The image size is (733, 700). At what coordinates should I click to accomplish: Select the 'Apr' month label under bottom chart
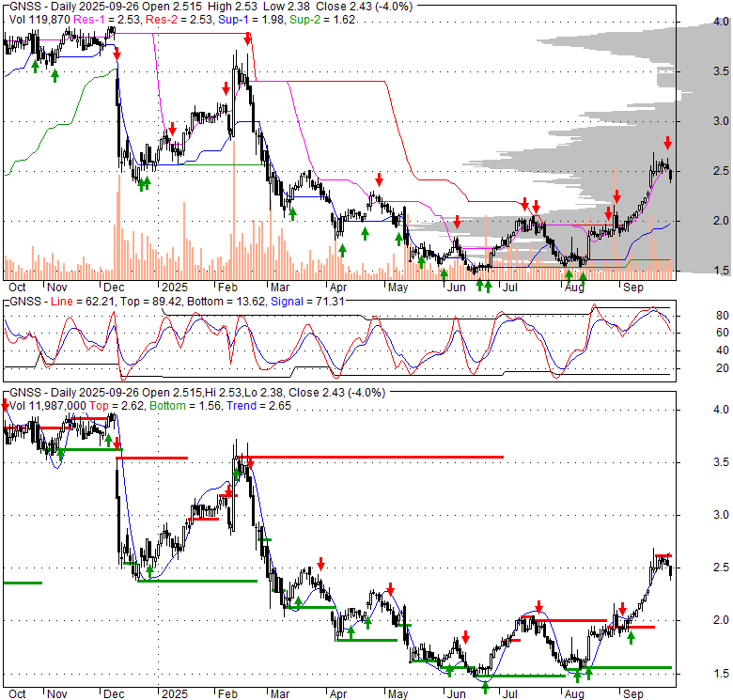(338, 694)
